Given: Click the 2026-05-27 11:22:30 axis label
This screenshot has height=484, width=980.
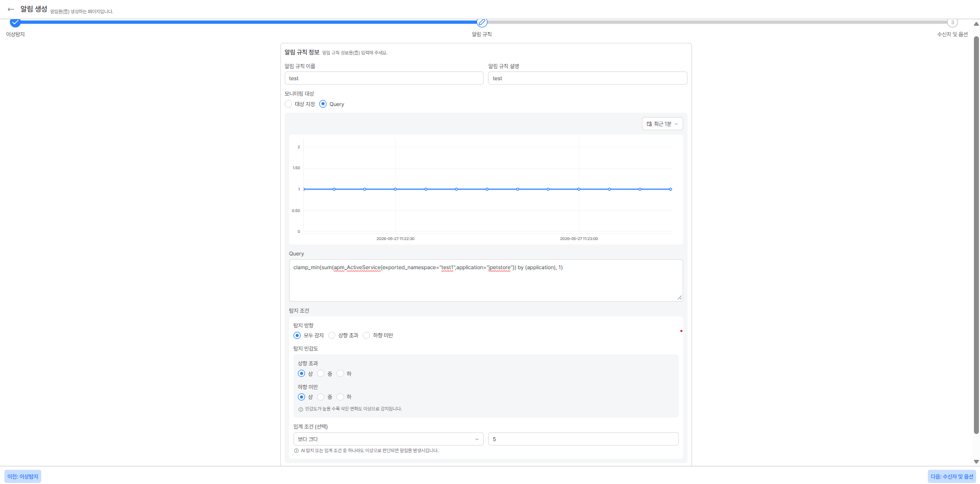Looking at the screenshot, I should pyautogui.click(x=395, y=238).
